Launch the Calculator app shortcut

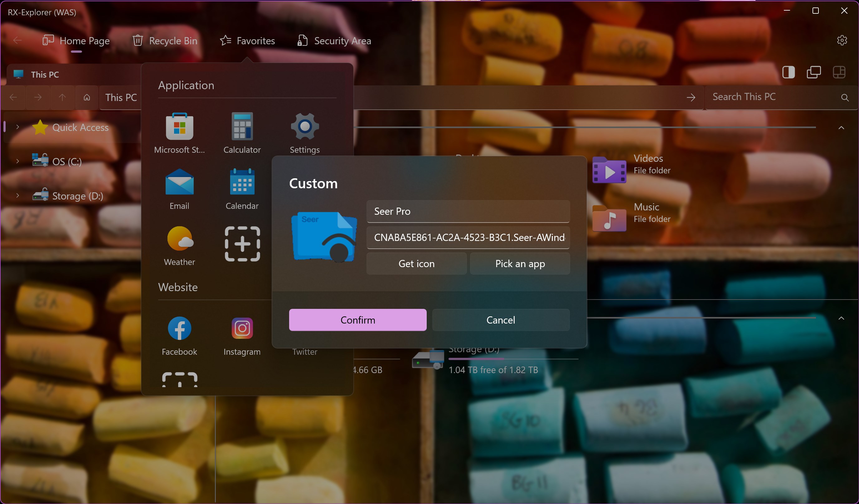[x=242, y=127]
